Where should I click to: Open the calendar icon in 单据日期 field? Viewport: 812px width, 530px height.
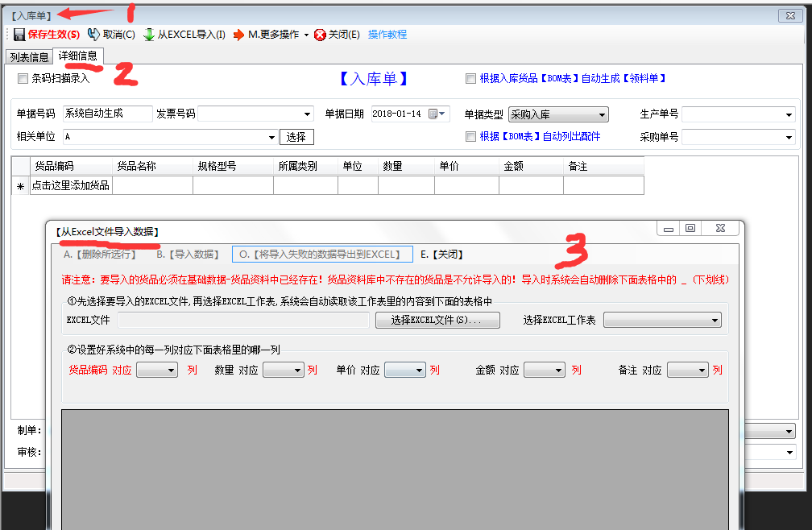click(x=433, y=114)
